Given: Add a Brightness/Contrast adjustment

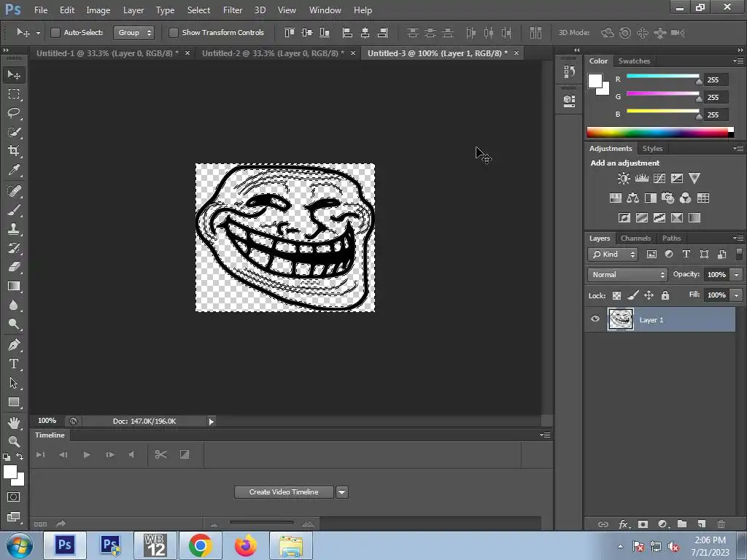Looking at the screenshot, I should 623,179.
